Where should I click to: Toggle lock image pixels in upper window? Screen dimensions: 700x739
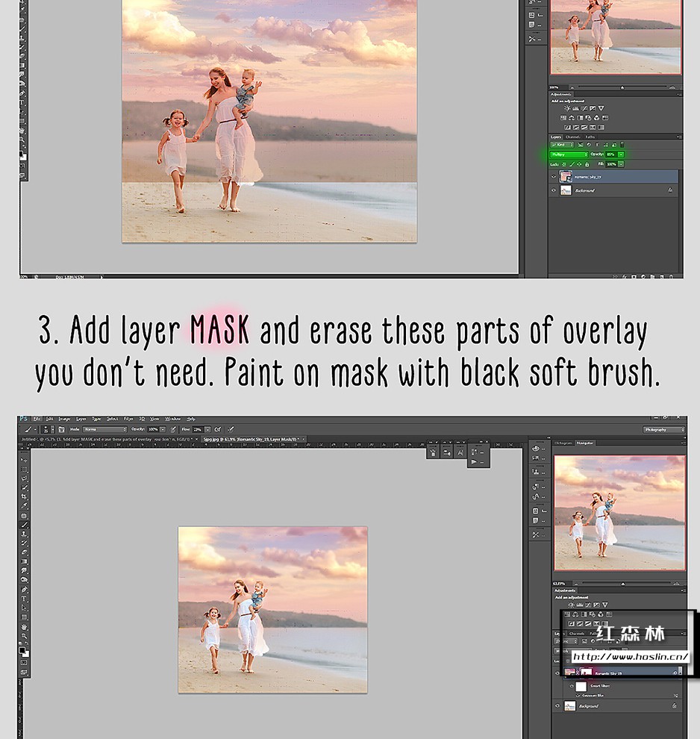tap(572, 164)
